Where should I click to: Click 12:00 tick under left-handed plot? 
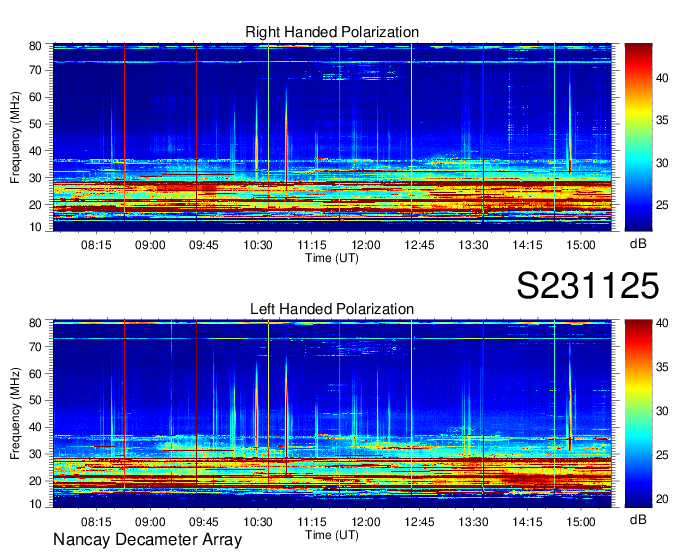366,521
